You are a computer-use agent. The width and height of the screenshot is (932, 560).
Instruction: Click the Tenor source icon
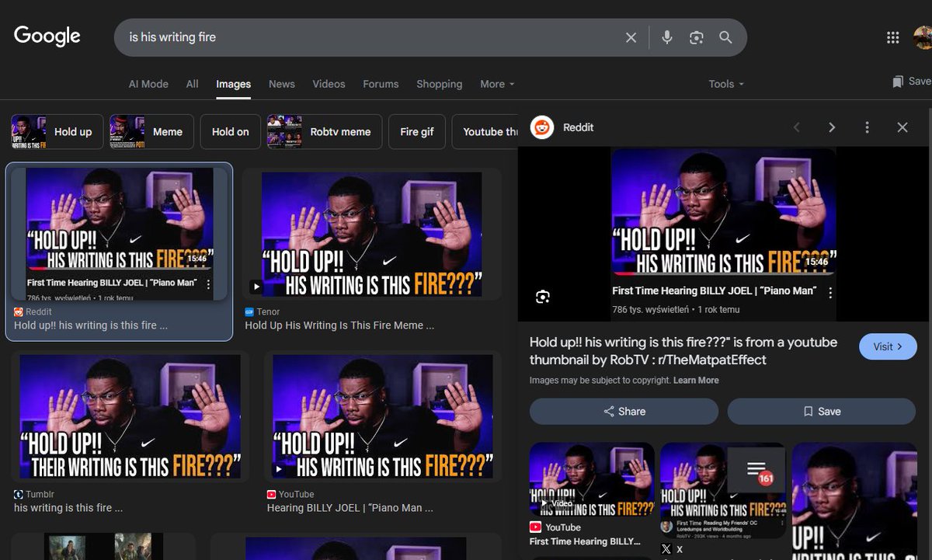(x=249, y=311)
